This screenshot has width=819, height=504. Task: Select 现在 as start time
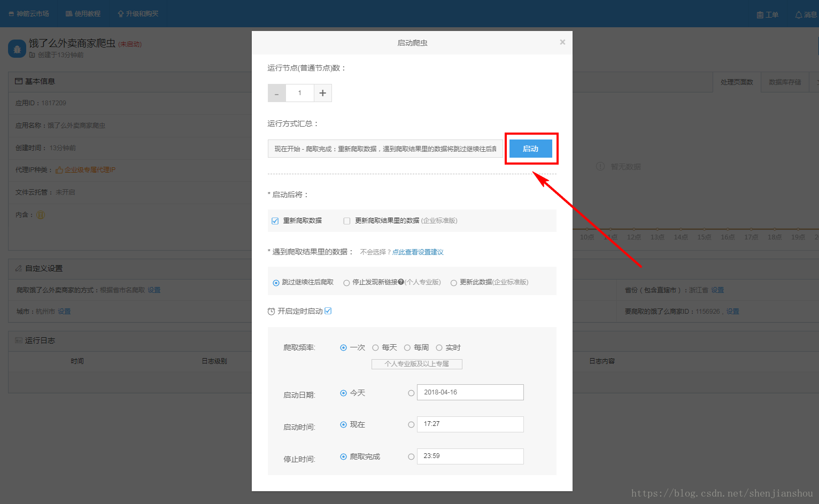(343, 424)
